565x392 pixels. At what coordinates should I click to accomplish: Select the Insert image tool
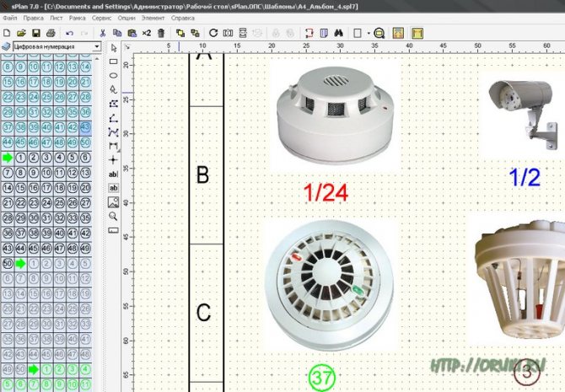[x=113, y=201]
